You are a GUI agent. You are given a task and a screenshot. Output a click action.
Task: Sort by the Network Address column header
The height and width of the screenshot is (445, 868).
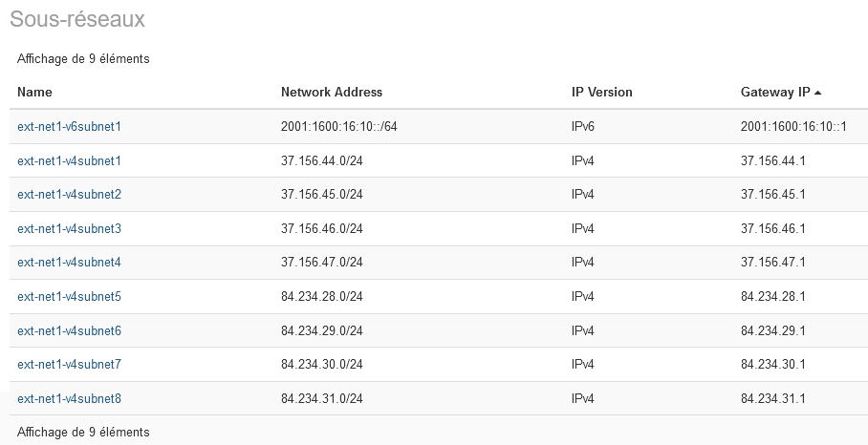(331, 93)
